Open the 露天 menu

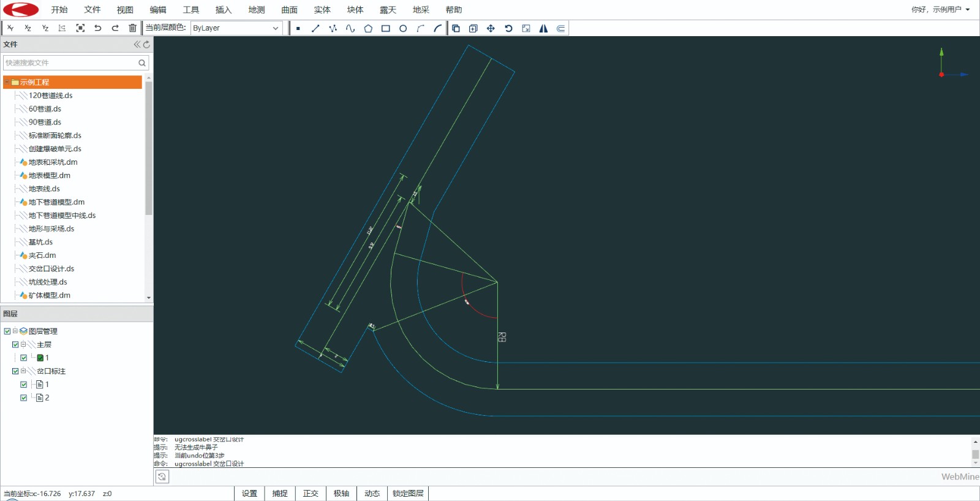pyautogui.click(x=388, y=10)
